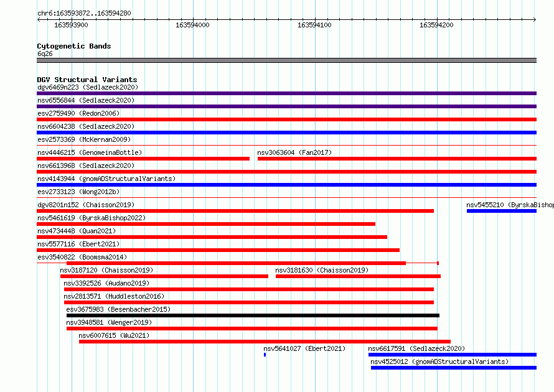Click ruler position 163594000
Image resolution: width=554 pixels, height=392 pixels.
(x=192, y=25)
